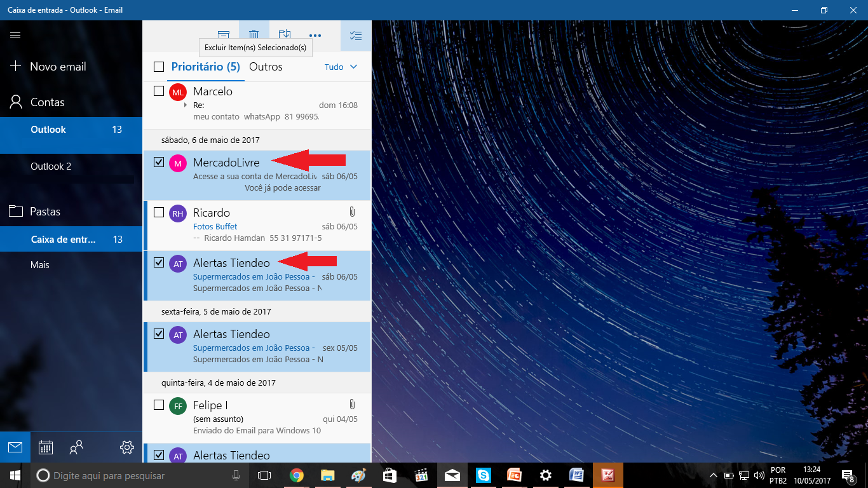
Task: Check the select-all checkbox beside Prioritário
Action: 159,67
